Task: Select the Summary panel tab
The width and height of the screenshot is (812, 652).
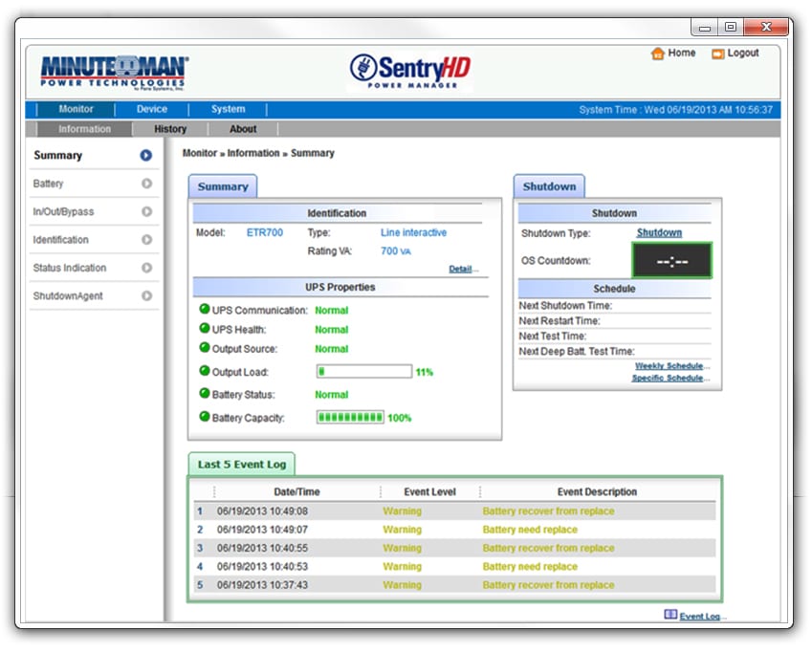Action: [223, 186]
